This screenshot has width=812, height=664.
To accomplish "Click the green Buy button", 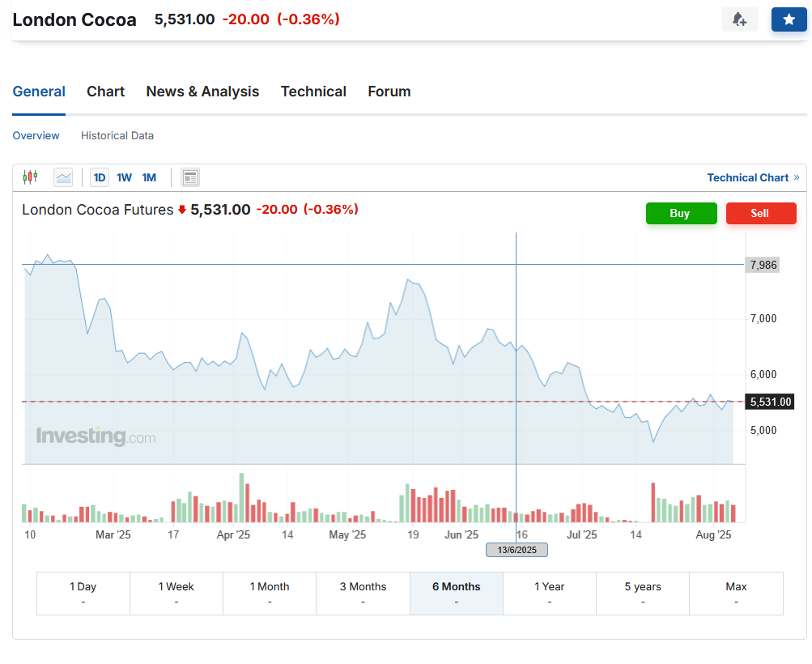I will tap(681, 214).
